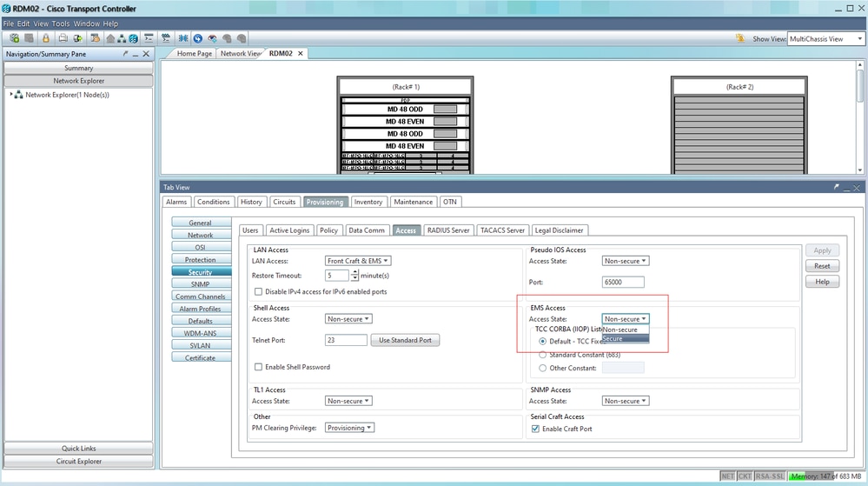Open the SNMP Access state dropdown
This screenshot has width=868, height=486.
(626, 401)
